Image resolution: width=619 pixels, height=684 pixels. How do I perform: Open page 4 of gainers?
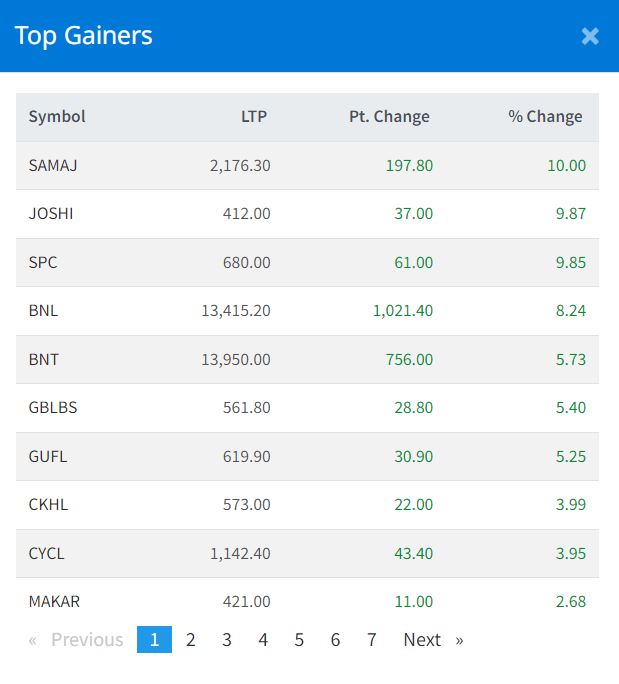[x=263, y=640]
